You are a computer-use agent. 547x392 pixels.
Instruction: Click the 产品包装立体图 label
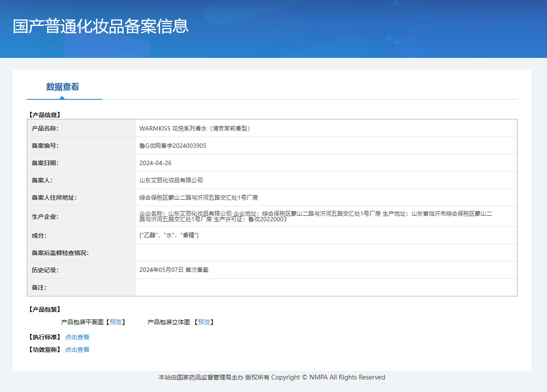click(x=169, y=322)
